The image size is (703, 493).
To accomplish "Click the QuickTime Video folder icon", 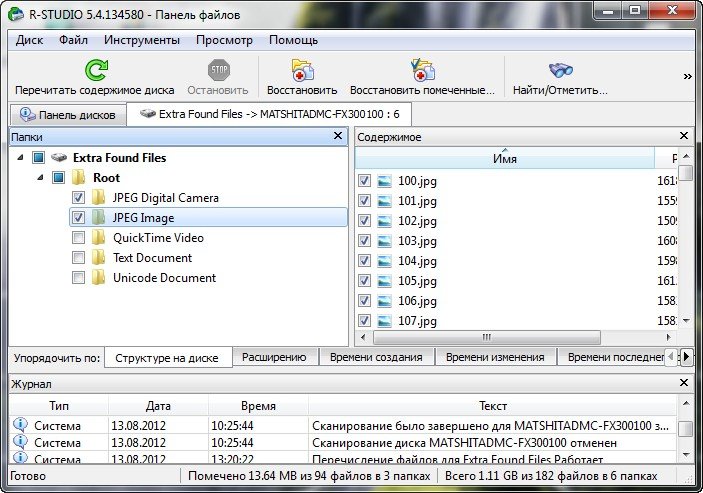I will (98, 238).
